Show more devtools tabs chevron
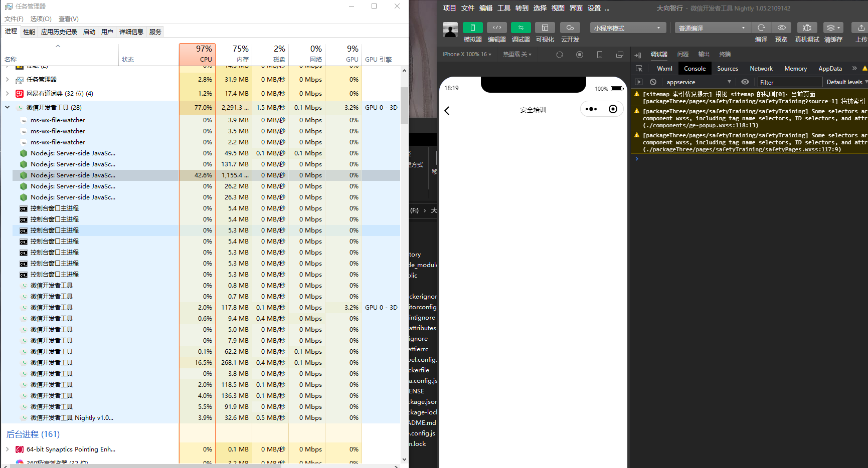 tap(854, 68)
